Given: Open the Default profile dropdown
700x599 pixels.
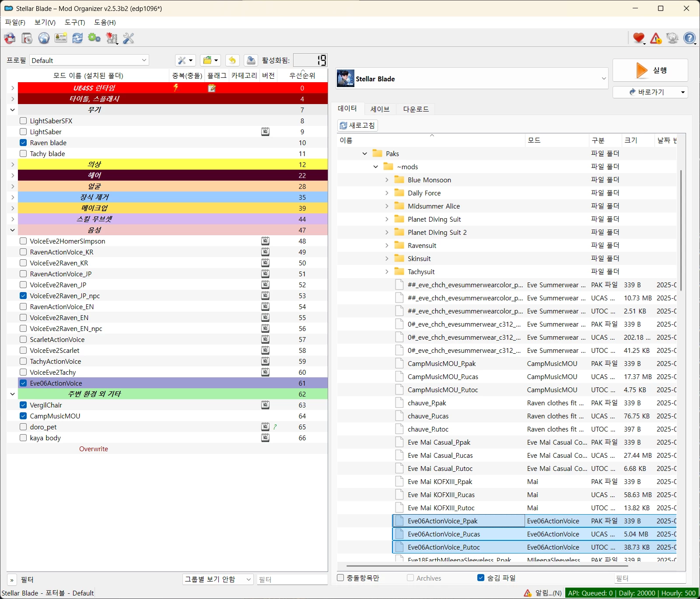Looking at the screenshot, I should pyautogui.click(x=89, y=60).
